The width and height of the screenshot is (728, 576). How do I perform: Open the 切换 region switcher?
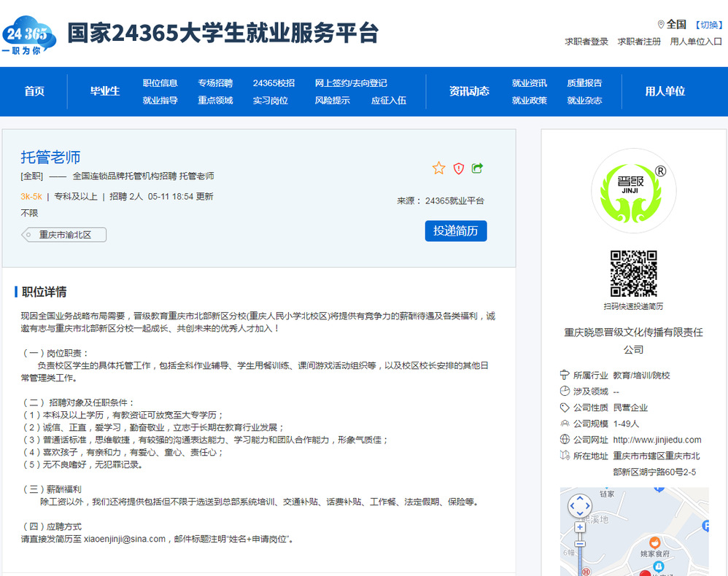(708, 25)
